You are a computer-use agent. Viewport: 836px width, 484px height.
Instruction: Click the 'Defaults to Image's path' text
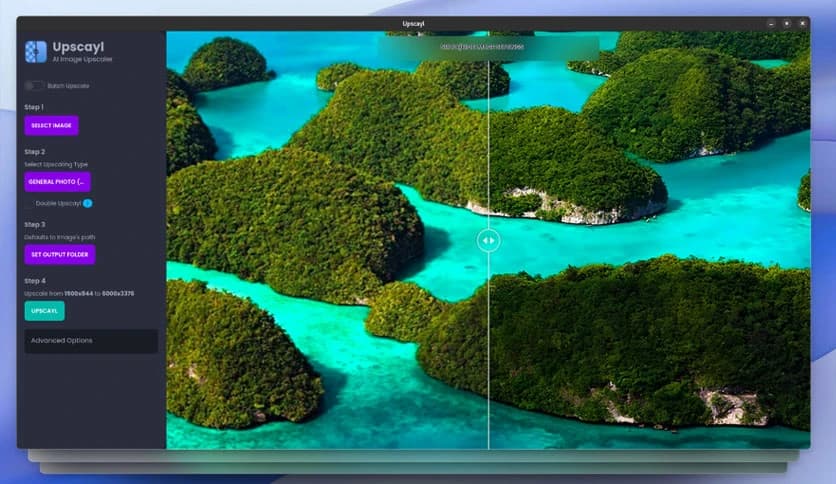tap(60, 237)
